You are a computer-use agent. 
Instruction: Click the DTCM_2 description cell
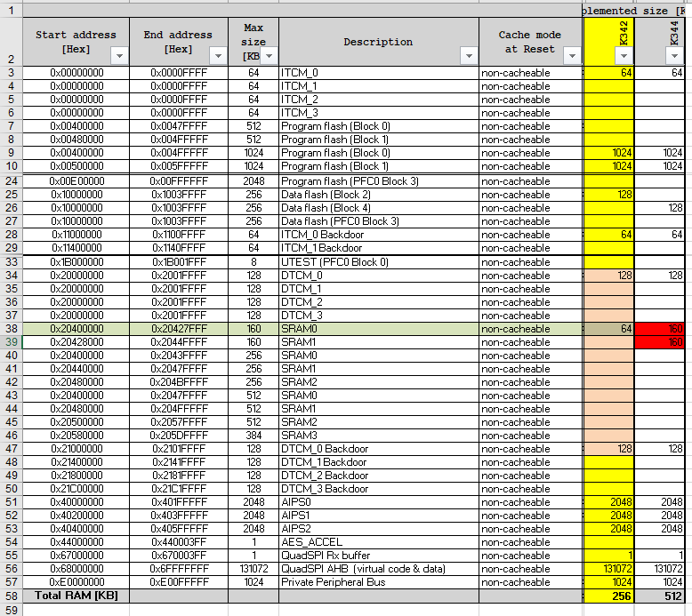[379, 302]
